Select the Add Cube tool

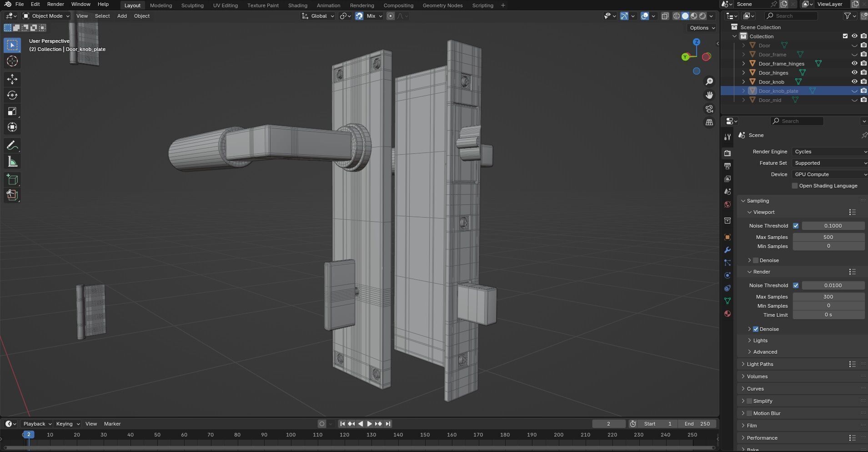click(12, 179)
